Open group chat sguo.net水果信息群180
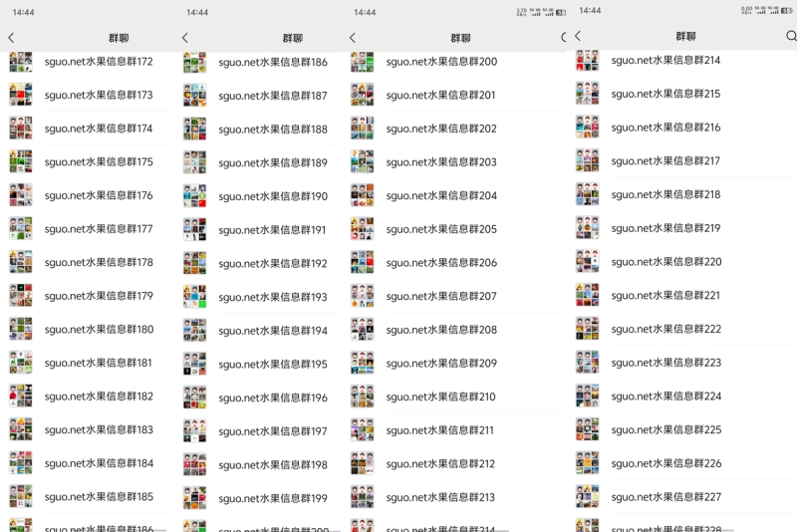Image resolution: width=797 pixels, height=532 pixels. coord(87,329)
